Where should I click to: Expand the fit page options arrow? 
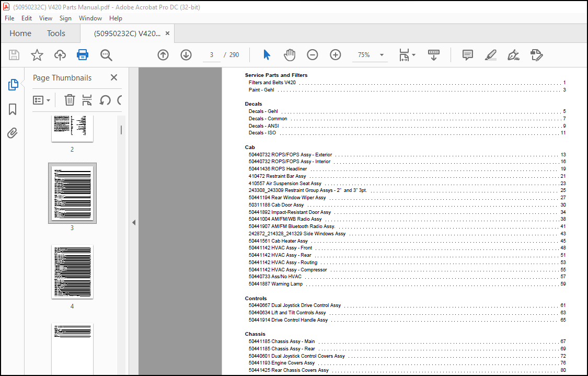coord(414,55)
